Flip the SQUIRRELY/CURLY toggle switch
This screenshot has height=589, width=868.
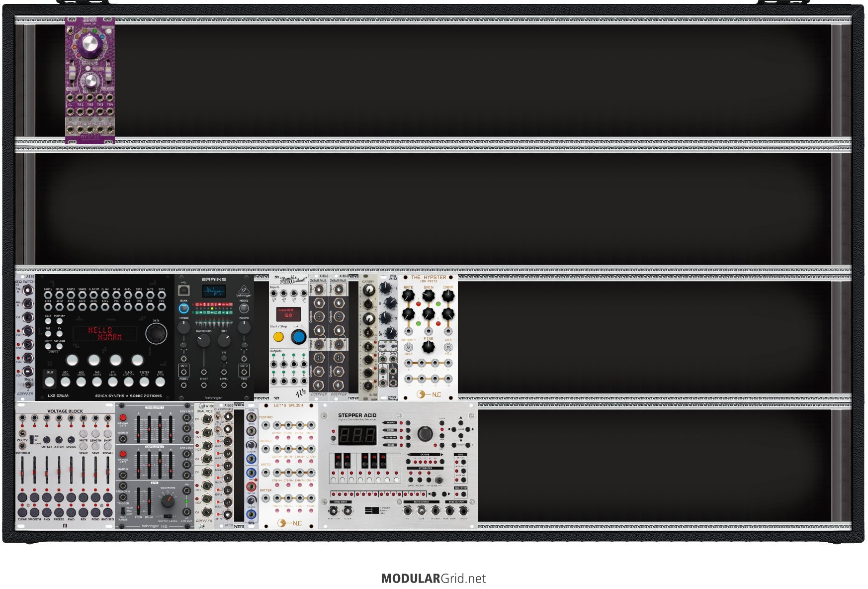point(409,347)
